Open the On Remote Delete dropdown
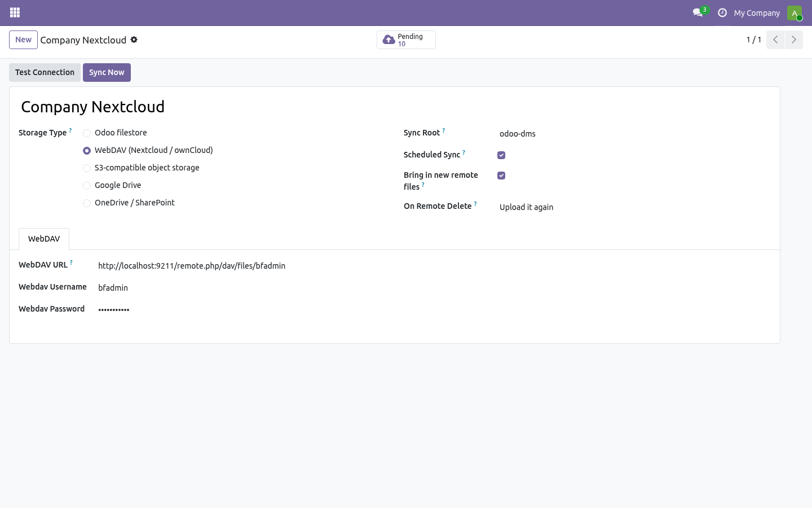 [634, 207]
